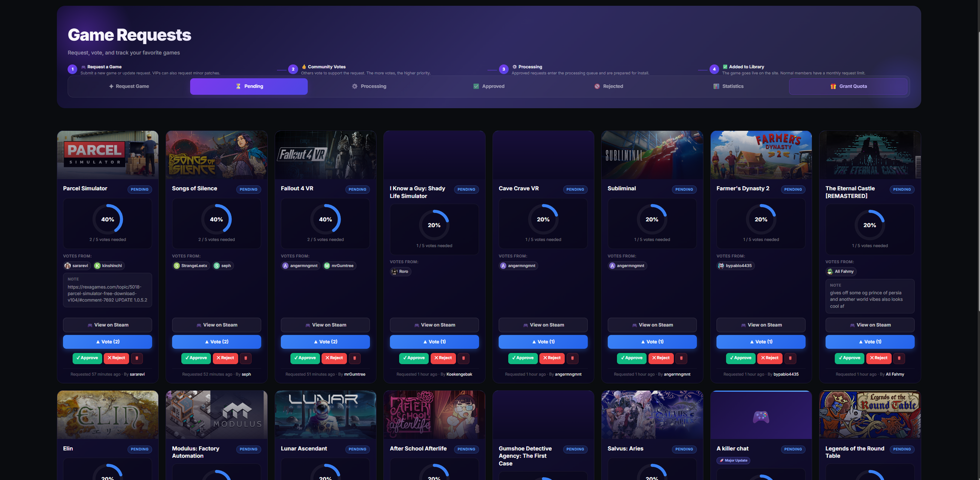Approve Farmer's Dynasty 2 request

pyautogui.click(x=741, y=358)
